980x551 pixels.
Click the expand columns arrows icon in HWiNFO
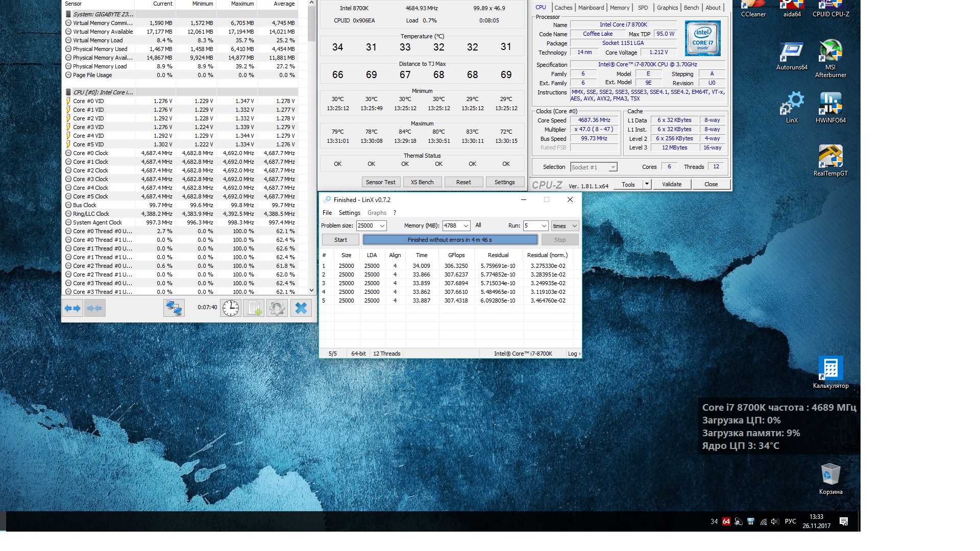pos(72,308)
